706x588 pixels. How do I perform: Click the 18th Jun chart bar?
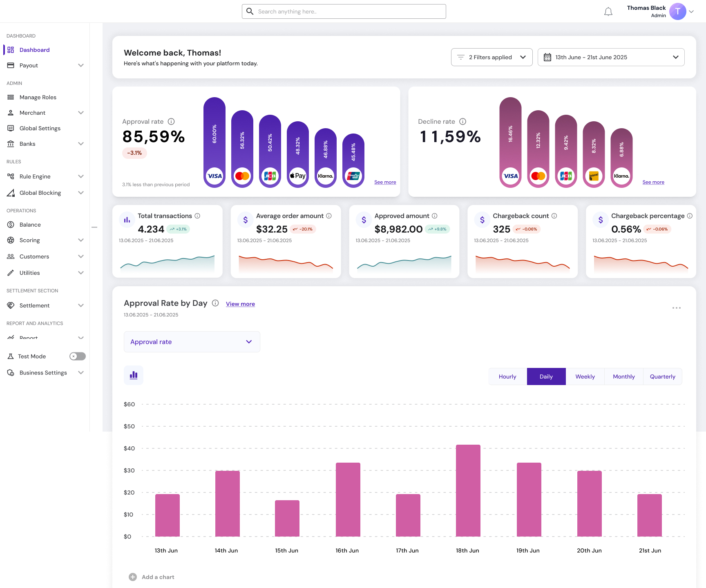(x=468, y=490)
